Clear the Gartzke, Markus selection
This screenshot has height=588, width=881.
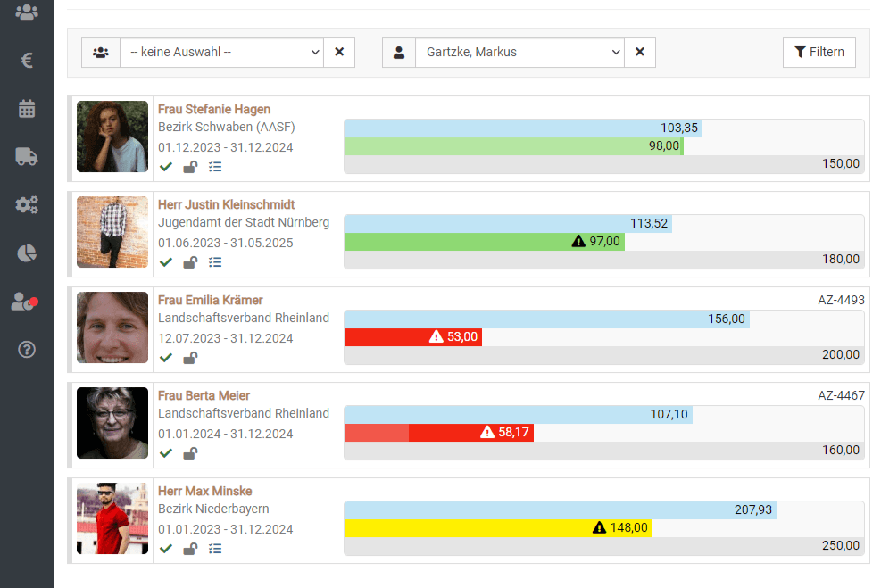pos(640,53)
